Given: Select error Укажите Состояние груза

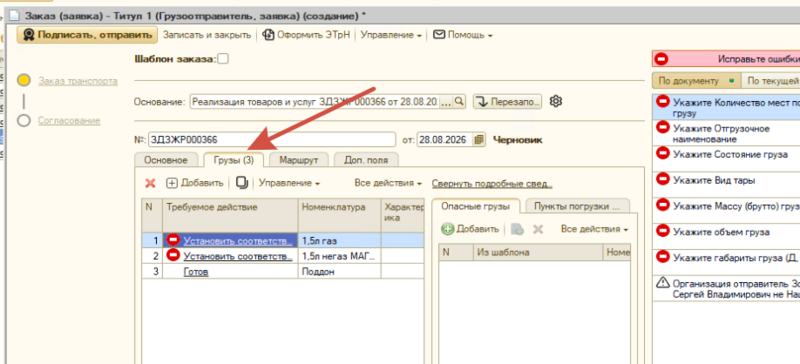Looking at the screenshot, I should pos(727,159).
